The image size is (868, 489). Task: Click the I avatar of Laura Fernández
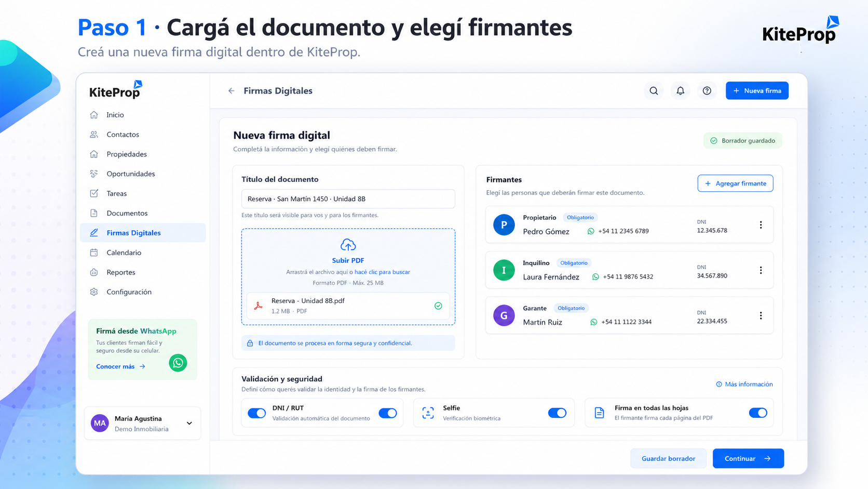(504, 270)
